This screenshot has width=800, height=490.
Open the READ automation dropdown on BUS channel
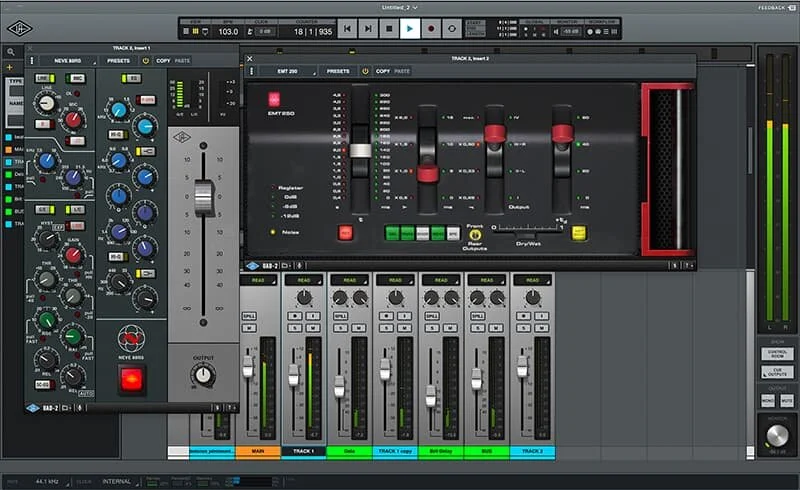pyautogui.click(x=487, y=281)
